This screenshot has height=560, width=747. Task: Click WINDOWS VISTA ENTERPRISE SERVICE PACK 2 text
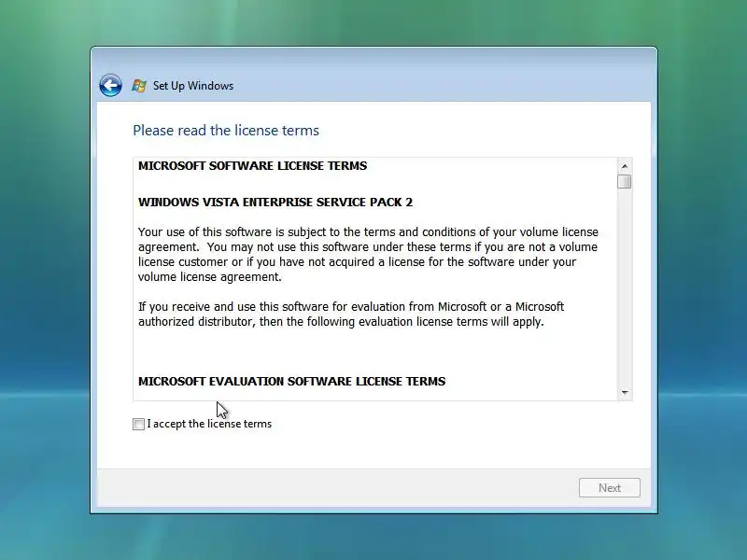tap(275, 202)
